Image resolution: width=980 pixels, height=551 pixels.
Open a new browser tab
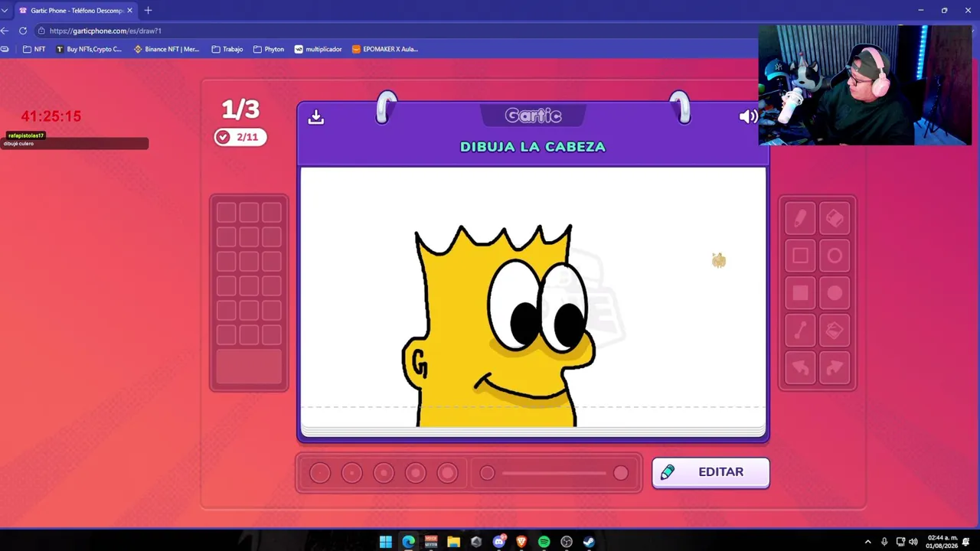[148, 11]
